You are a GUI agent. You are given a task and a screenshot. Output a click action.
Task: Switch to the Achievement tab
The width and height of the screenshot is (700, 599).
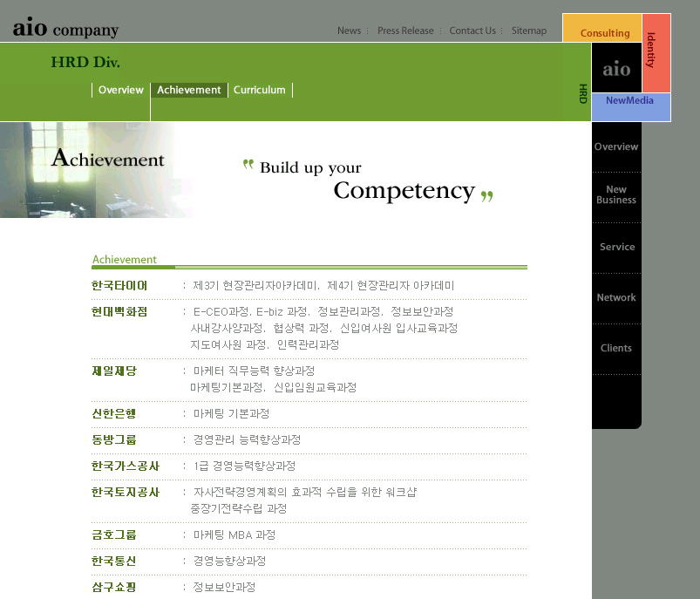[x=189, y=90]
